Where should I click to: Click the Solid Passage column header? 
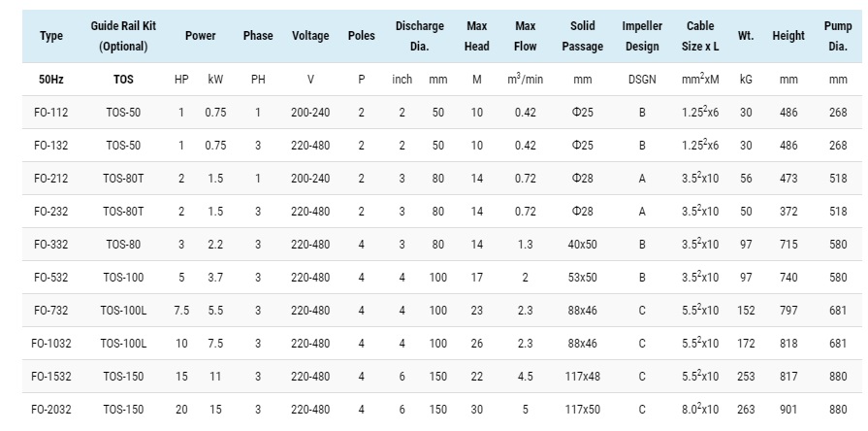click(x=582, y=36)
